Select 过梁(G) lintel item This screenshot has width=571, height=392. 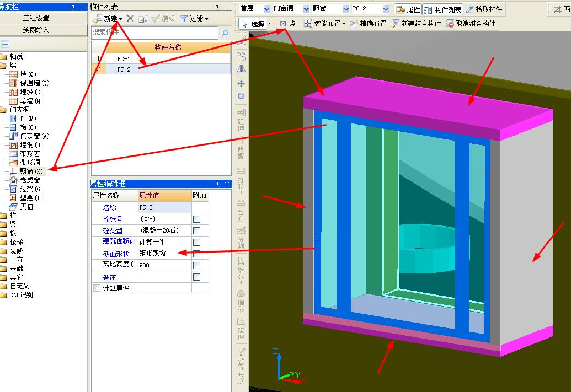coord(26,189)
